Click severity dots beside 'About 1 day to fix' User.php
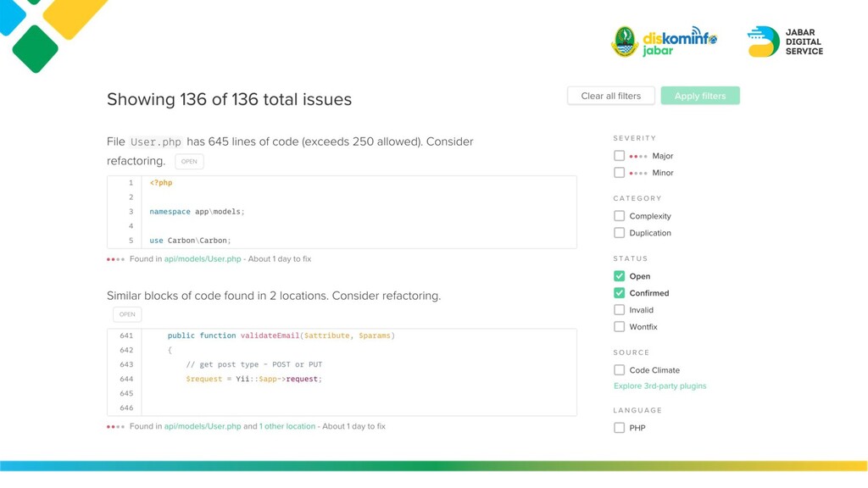868x488 pixels. point(115,259)
